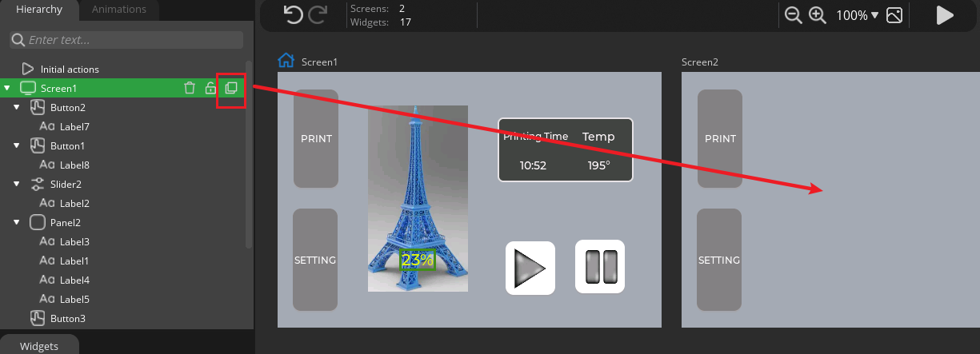The image size is (980, 354).
Task: Click the Screen1 canvas title
Action: tap(319, 62)
